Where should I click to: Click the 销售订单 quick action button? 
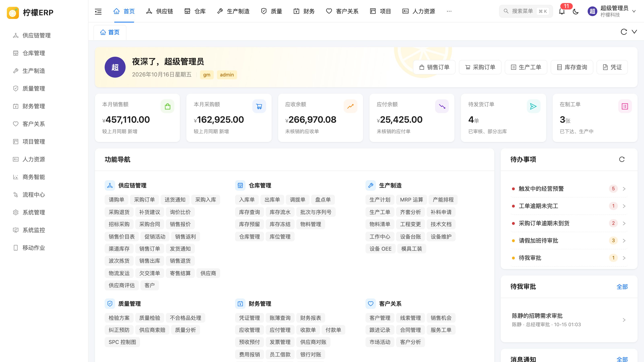point(434,67)
